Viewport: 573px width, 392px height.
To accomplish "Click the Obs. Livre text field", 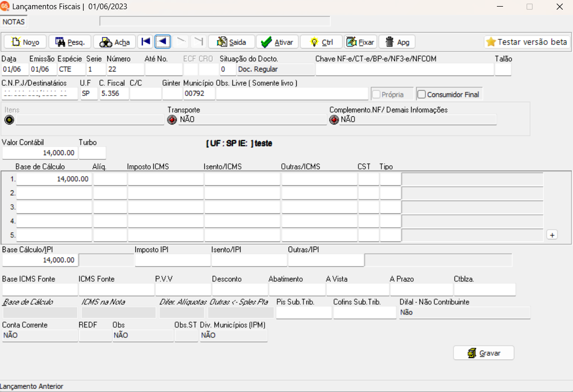I will (292, 93).
